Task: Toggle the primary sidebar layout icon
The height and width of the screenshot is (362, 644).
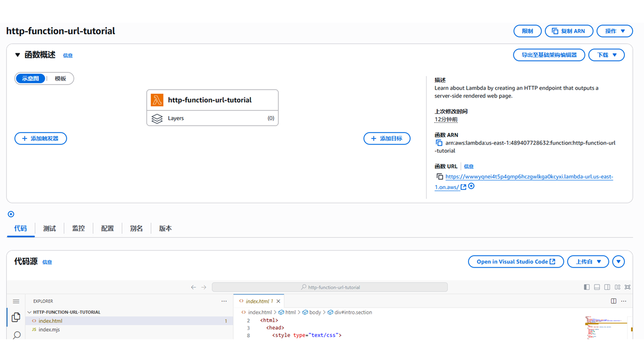Action: pyautogui.click(x=586, y=287)
